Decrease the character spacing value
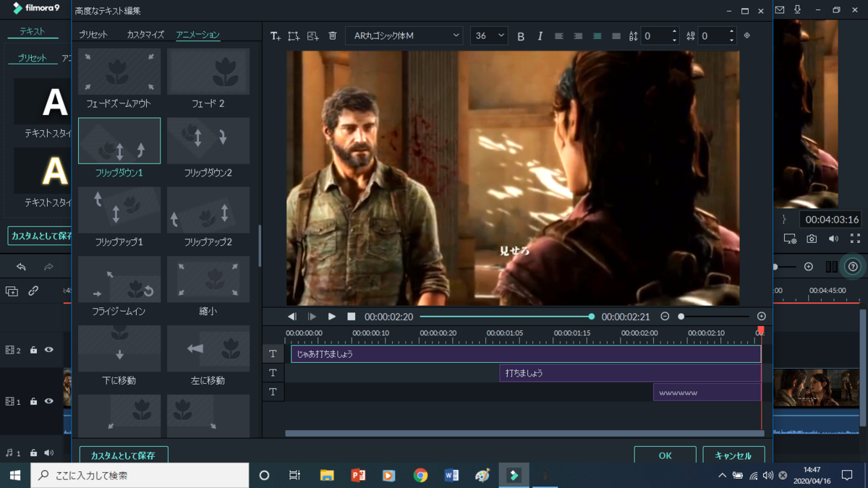 click(x=731, y=40)
